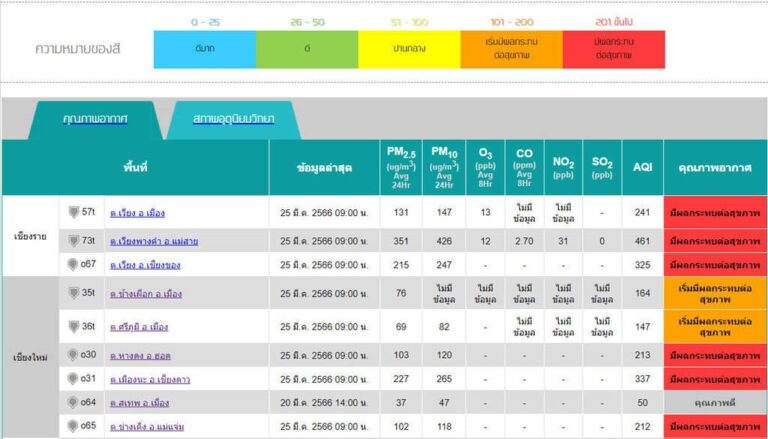The image size is (768, 439).
Task: Click the station marker icon for 57t
Action: [x=74, y=212]
